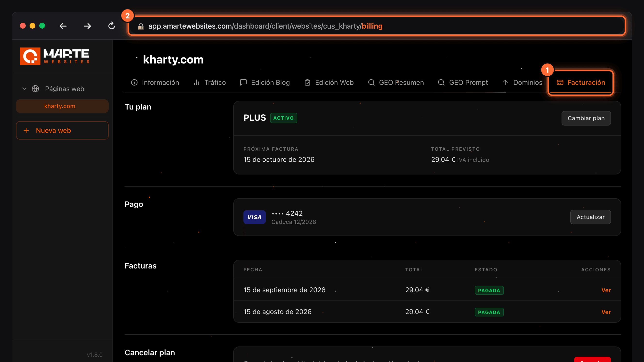Image resolution: width=644 pixels, height=362 pixels.
Task: Open the Tráfico tab
Action: [x=209, y=82]
